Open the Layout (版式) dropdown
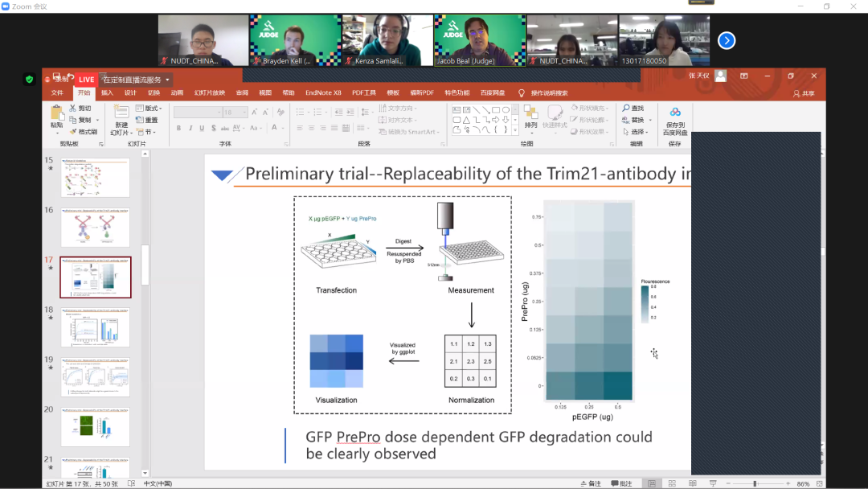 point(149,108)
